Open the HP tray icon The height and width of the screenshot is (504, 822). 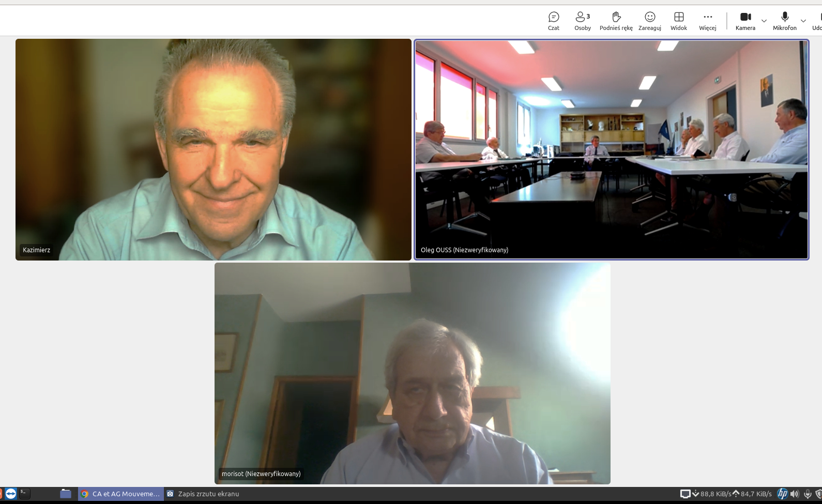click(x=782, y=494)
